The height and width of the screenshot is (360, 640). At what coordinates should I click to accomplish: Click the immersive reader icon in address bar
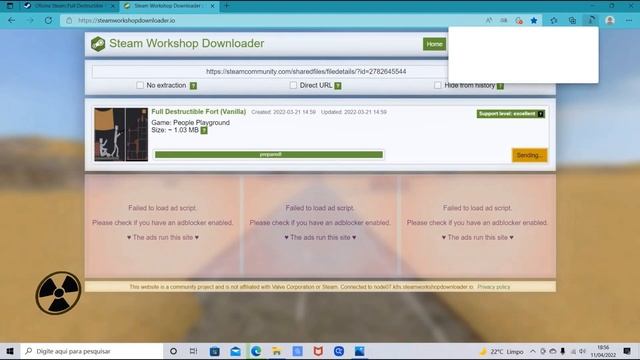[x=504, y=20]
